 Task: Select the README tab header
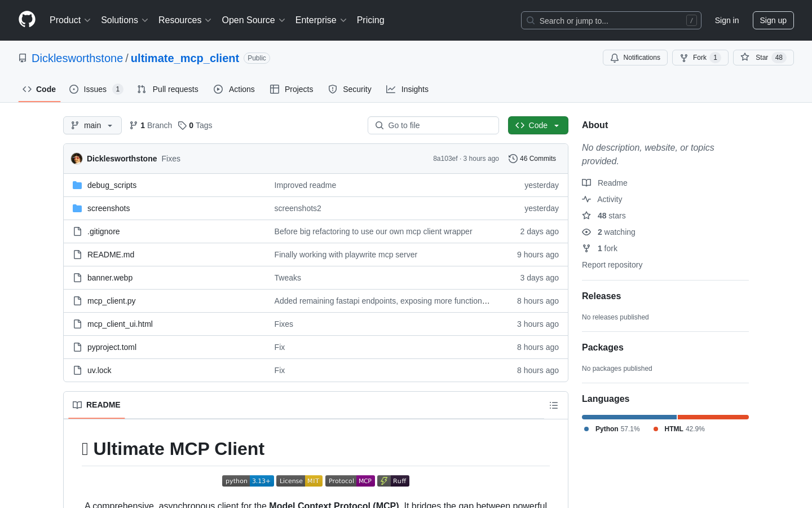[96, 405]
